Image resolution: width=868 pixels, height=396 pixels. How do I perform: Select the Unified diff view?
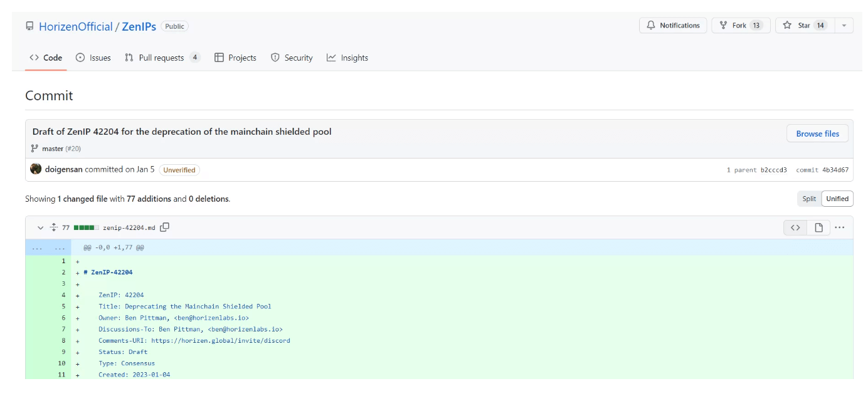(x=837, y=199)
